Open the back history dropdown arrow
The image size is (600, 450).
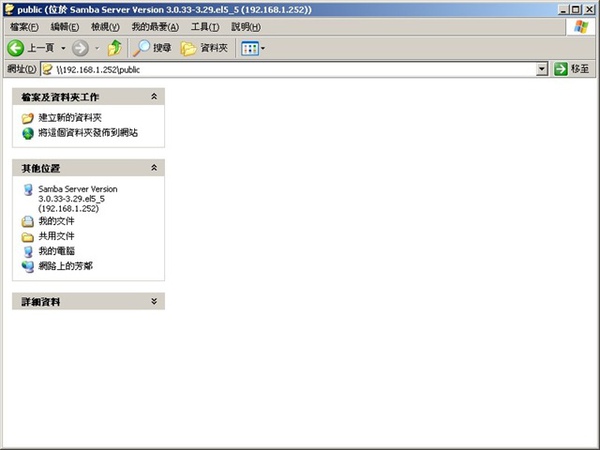coord(63,48)
